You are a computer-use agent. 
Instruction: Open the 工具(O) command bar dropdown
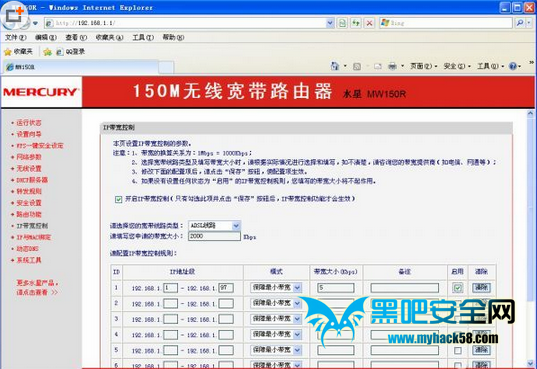490,66
